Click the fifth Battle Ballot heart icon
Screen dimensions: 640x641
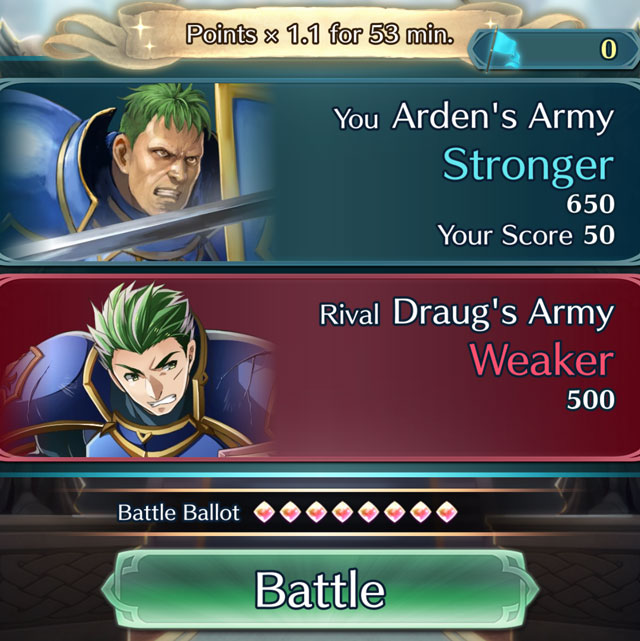[369, 512]
